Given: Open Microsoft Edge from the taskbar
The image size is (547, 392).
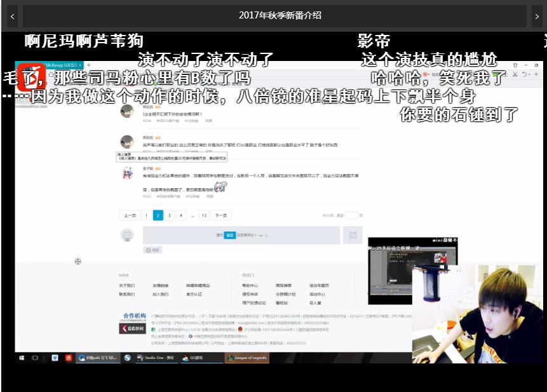Looking at the screenshot, I should [55, 358].
